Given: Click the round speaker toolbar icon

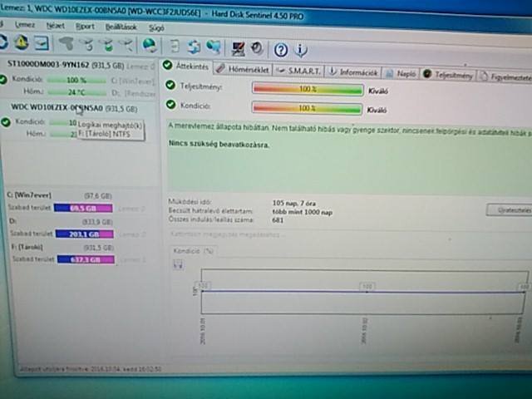Looking at the screenshot, I should tap(257, 48).
